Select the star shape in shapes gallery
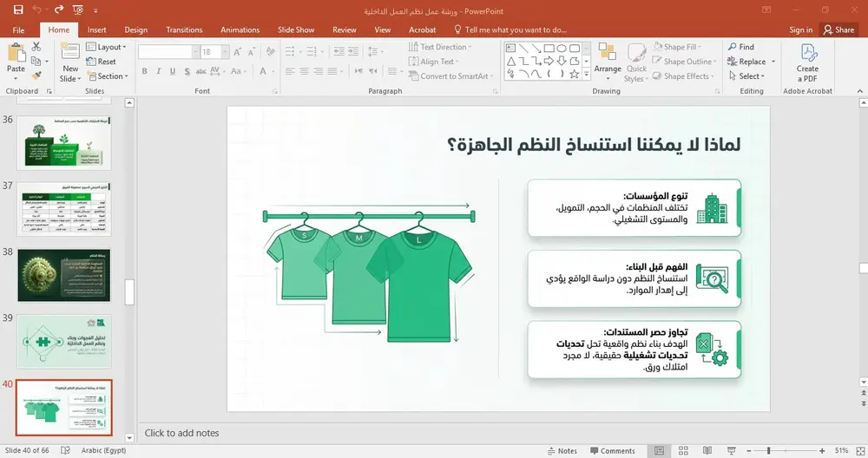 pyautogui.click(x=574, y=74)
